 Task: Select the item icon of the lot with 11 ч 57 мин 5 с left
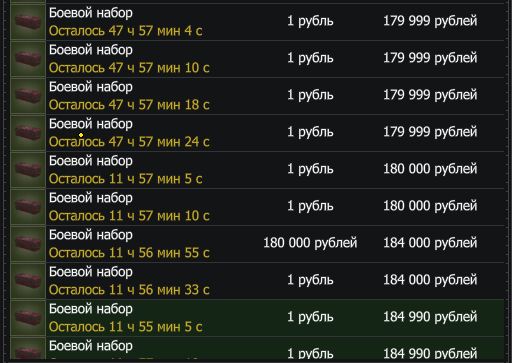click(x=28, y=170)
